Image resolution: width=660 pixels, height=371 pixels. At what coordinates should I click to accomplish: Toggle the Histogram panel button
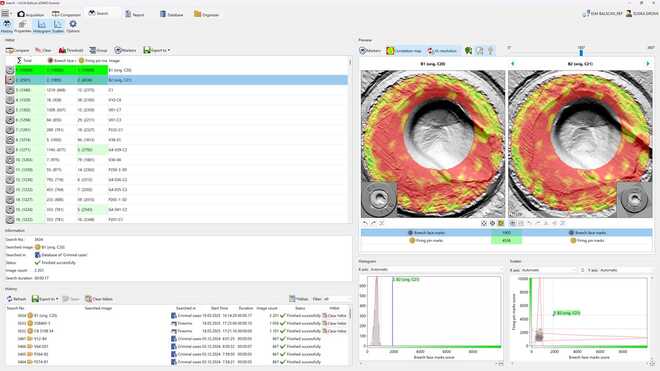point(41,27)
